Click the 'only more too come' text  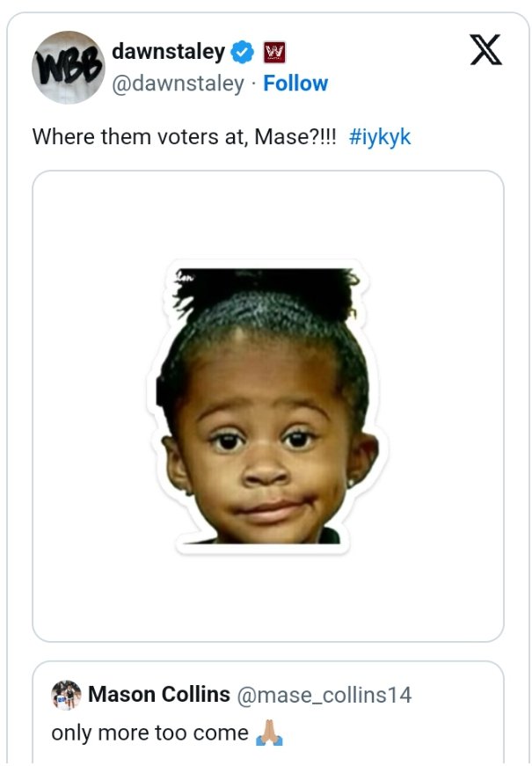point(150,733)
